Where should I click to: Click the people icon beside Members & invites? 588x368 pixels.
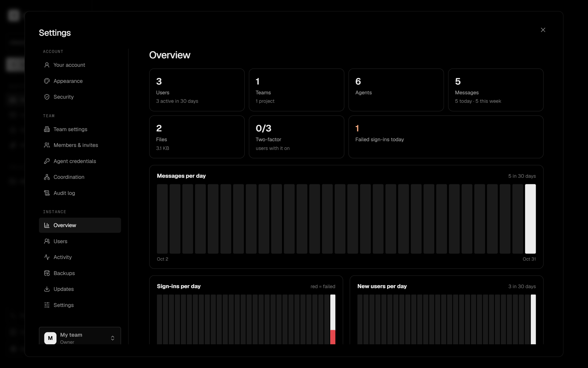click(47, 145)
